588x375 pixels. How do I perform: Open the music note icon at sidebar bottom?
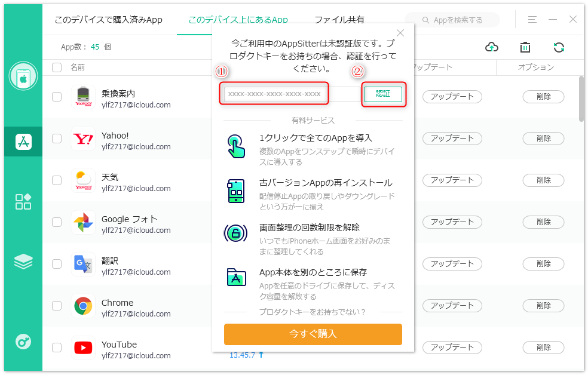[x=23, y=342]
